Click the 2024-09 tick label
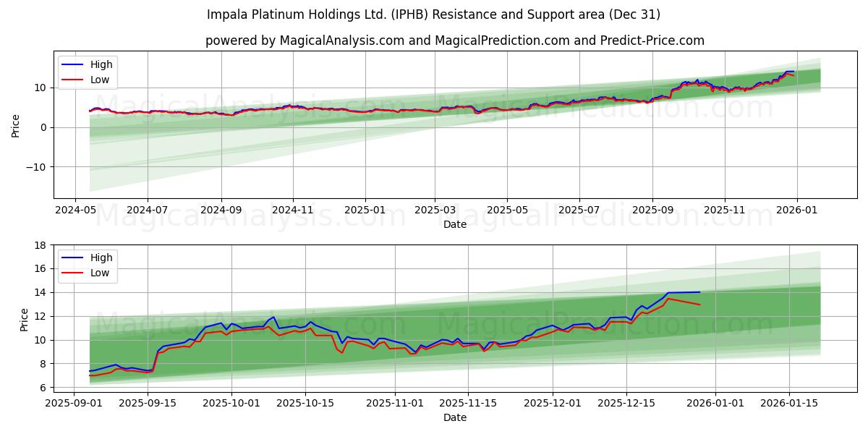The height and width of the screenshot is (434, 868). point(221,210)
